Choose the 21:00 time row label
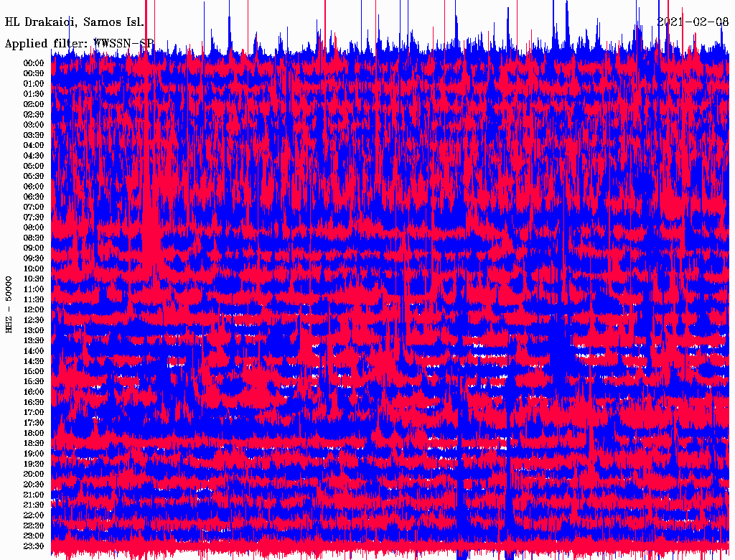 pos(34,495)
